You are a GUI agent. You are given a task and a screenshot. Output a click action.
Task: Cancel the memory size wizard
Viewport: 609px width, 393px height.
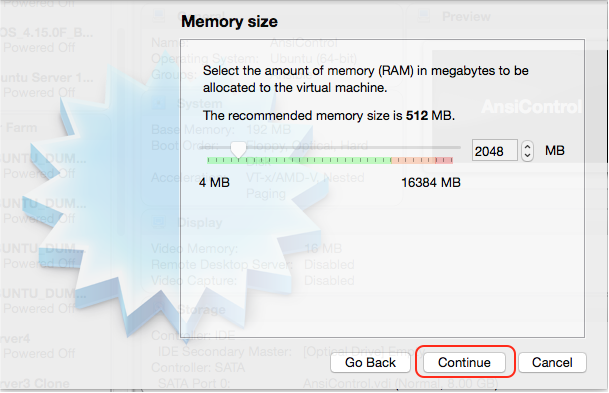coord(552,362)
